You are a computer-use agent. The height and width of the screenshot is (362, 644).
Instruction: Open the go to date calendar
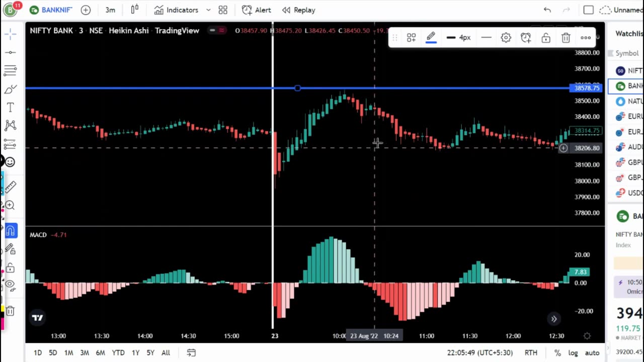[x=191, y=353]
